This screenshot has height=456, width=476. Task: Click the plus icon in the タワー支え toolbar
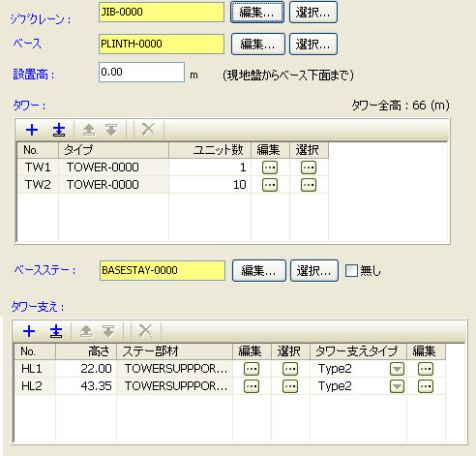point(29,331)
